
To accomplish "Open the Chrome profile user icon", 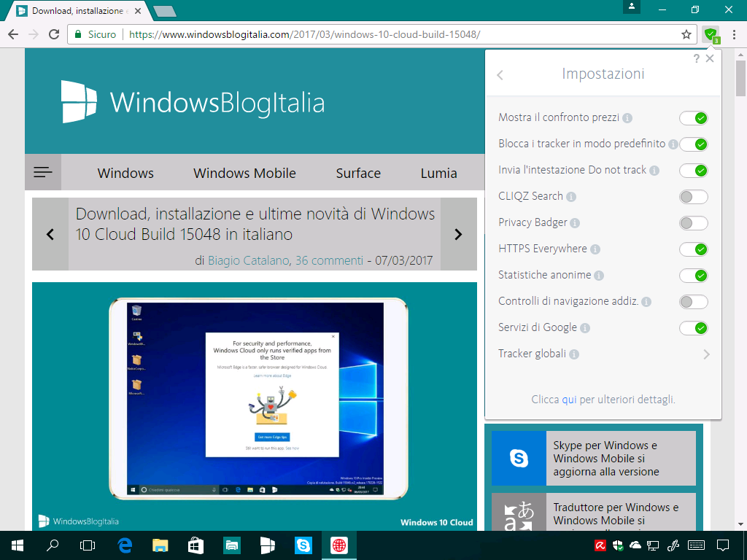I will [x=632, y=7].
